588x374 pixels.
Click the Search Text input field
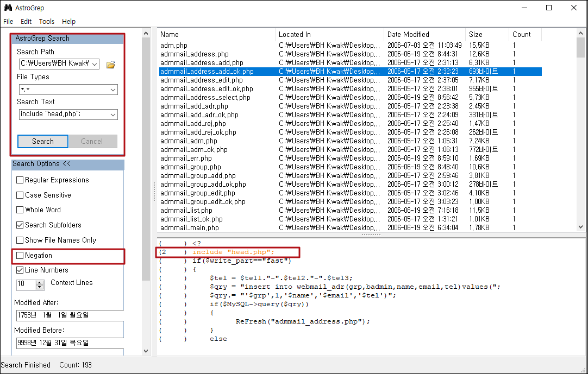64,115
